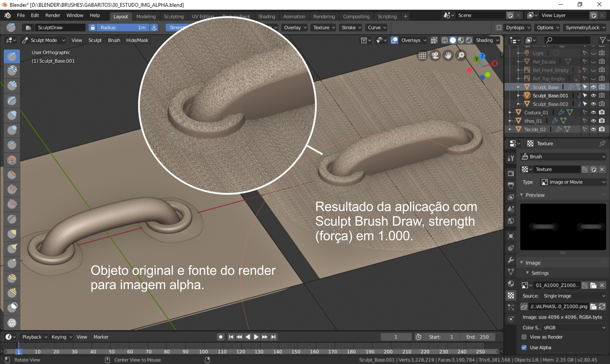610x364 pixels.
Task: Toggle visibility of Tecido_02 object
Action: (x=593, y=129)
